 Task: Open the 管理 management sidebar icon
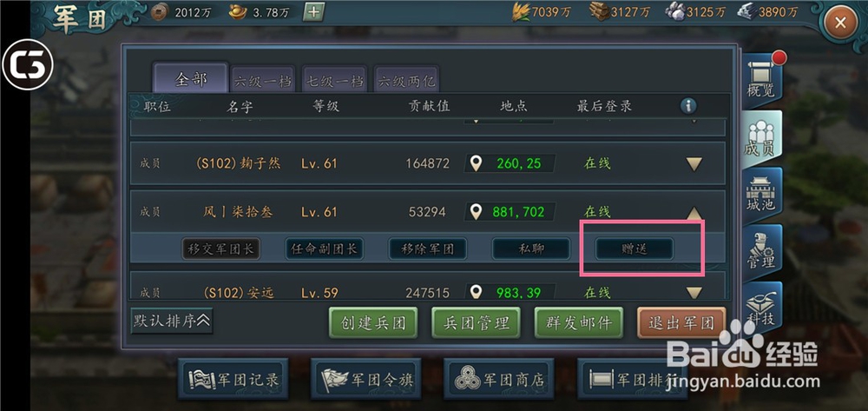[761, 251]
